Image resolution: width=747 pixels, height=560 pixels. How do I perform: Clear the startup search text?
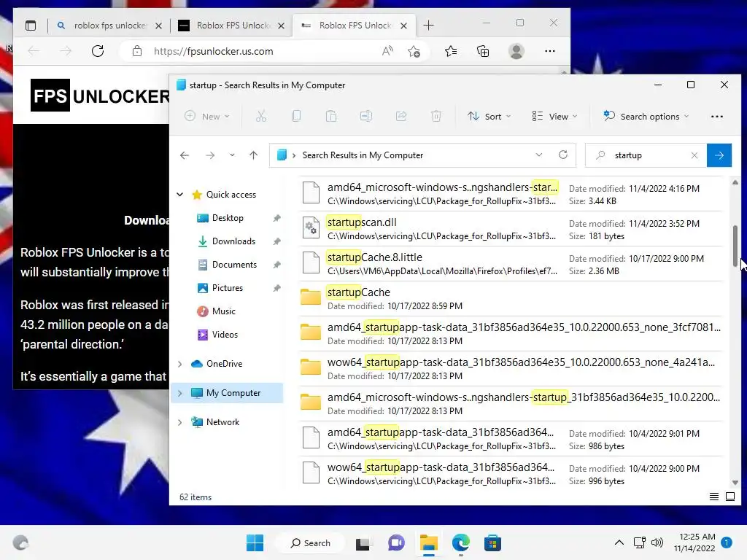point(694,155)
